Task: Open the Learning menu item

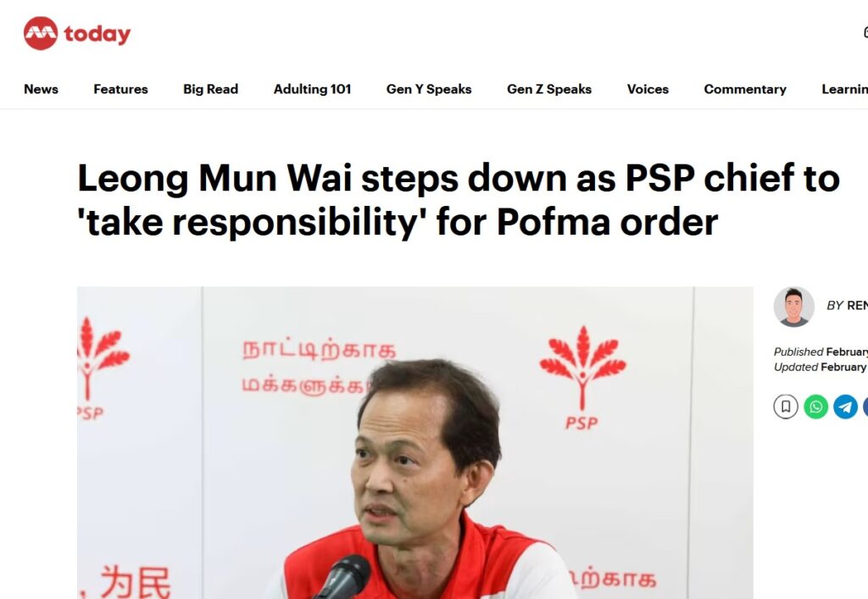Action: click(x=845, y=89)
